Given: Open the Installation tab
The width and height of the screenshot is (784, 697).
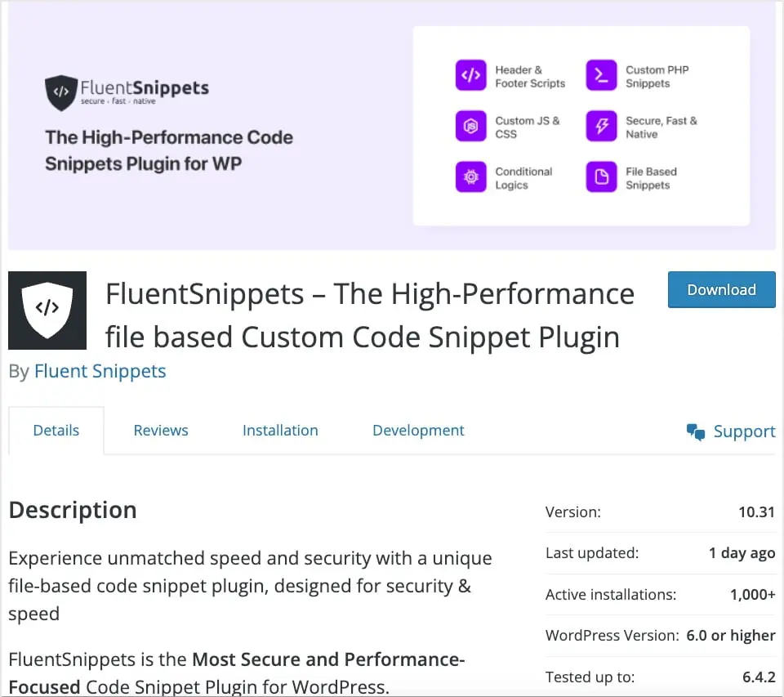Looking at the screenshot, I should tap(280, 430).
